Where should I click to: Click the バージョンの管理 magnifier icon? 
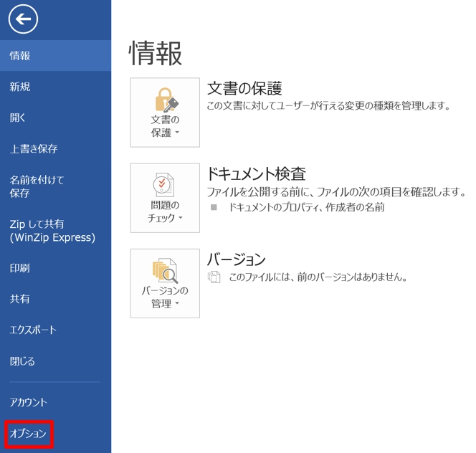(165, 270)
